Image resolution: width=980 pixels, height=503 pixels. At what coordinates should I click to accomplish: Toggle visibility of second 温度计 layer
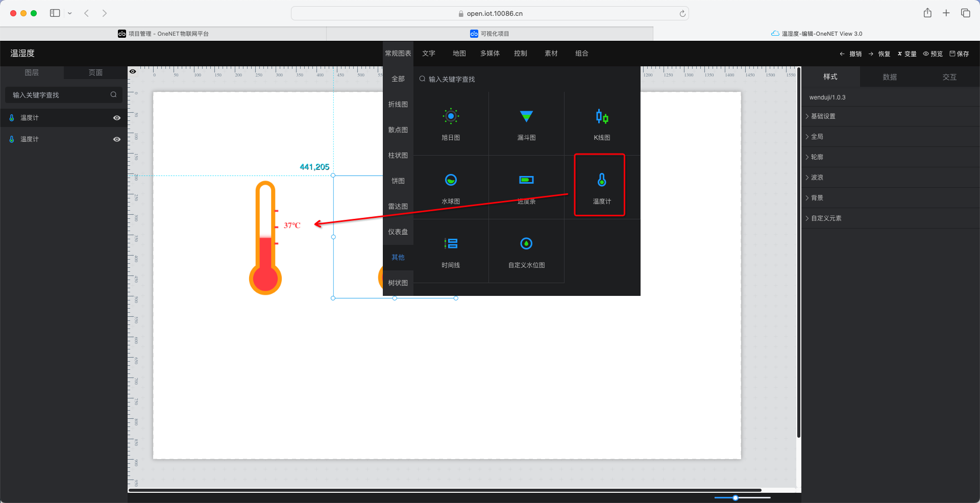point(117,139)
